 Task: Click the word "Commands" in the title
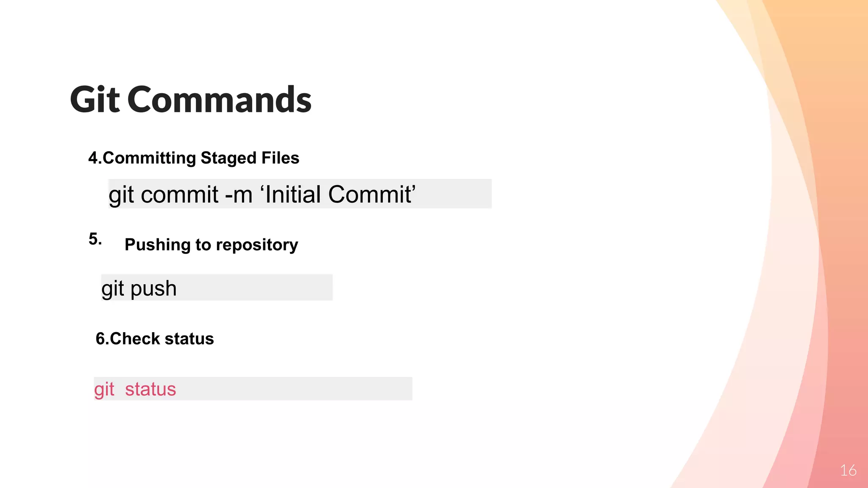[x=219, y=100]
